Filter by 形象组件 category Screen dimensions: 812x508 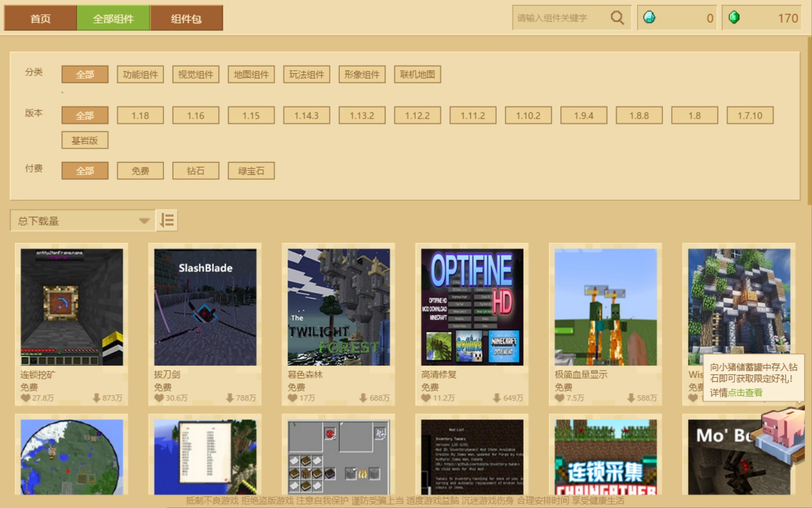[x=362, y=74]
